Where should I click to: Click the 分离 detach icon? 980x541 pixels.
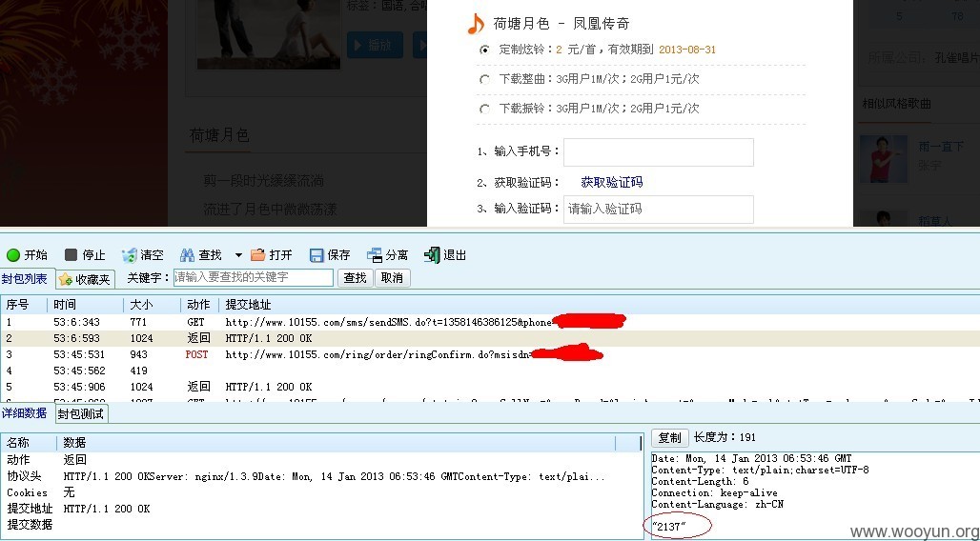click(x=375, y=255)
